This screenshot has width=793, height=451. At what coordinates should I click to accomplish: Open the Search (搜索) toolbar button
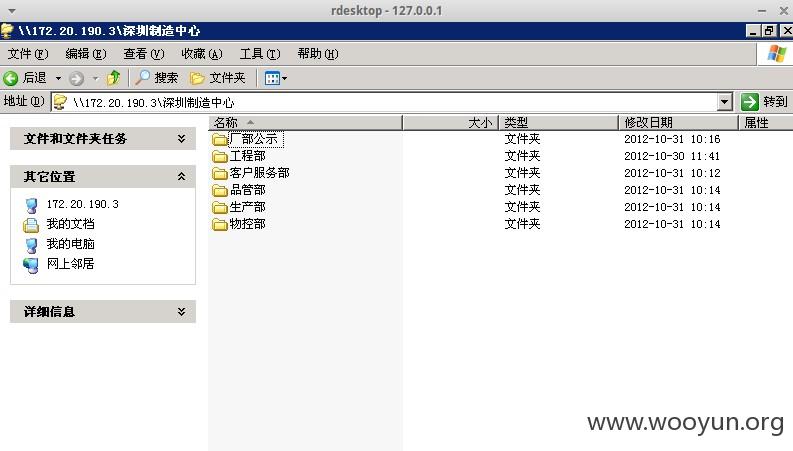pos(156,78)
